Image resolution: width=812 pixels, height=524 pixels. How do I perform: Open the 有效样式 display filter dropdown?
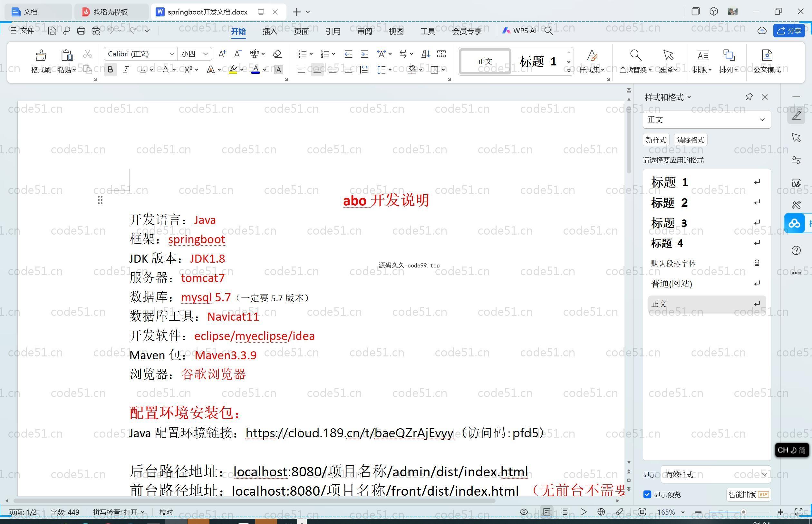(764, 474)
